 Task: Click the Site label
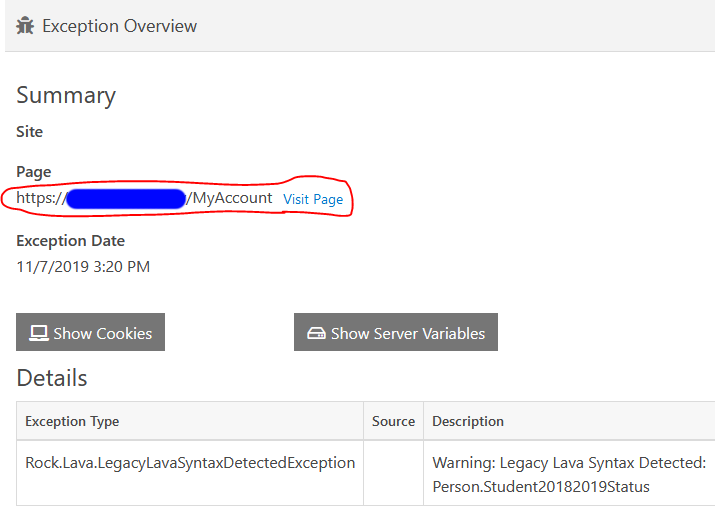[30, 132]
